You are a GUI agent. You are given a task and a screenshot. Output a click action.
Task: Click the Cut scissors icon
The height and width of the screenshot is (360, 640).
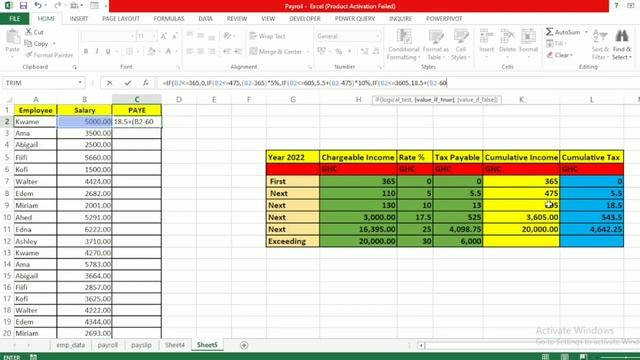28,32
